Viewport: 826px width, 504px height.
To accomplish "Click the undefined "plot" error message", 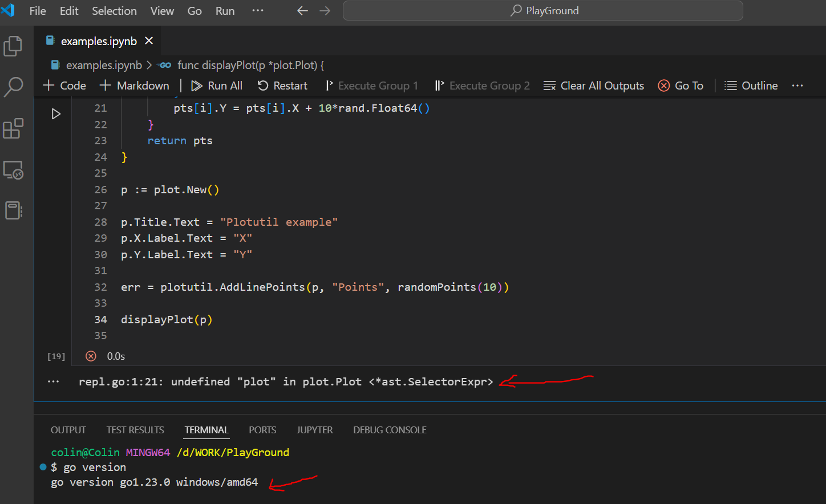I will [x=286, y=382].
